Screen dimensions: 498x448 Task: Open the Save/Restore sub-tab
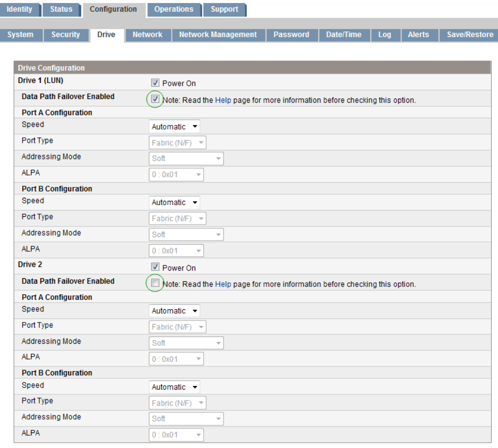[470, 35]
